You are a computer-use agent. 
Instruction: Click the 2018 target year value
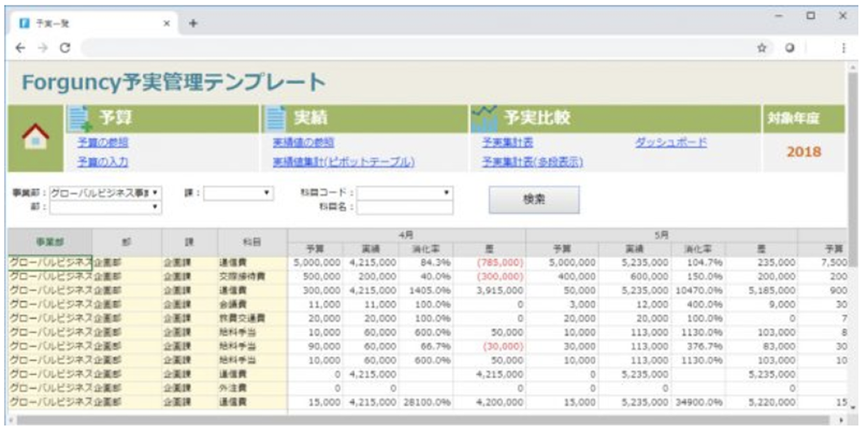coord(804,152)
